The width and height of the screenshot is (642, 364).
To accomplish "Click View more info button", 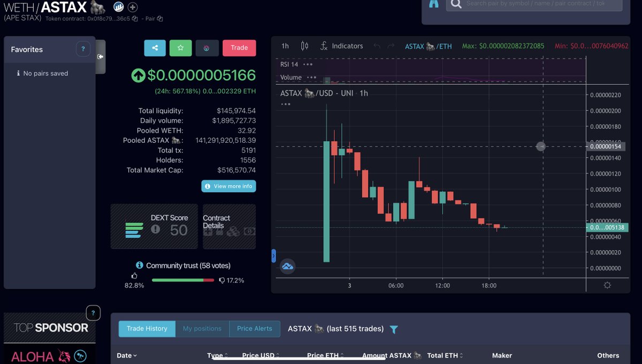I will tap(228, 186).
